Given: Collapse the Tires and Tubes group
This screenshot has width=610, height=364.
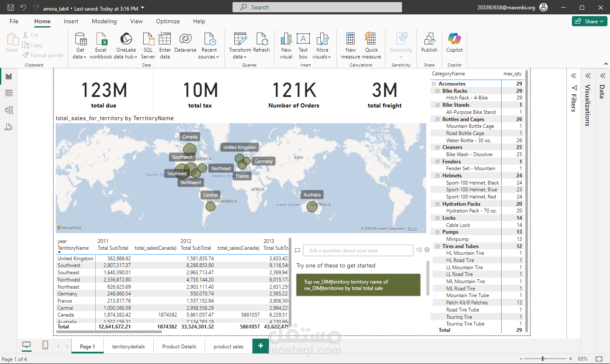Looking at the screenshot, I should point(438,246).
